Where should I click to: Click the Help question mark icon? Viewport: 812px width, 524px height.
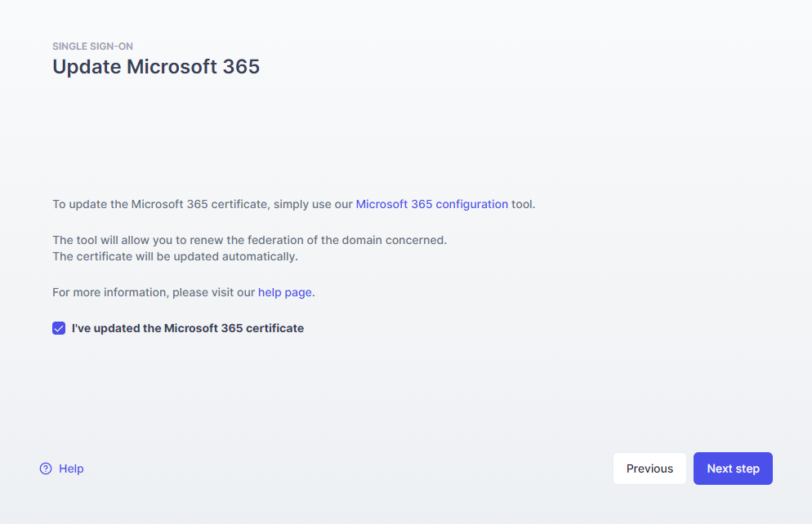46,468
